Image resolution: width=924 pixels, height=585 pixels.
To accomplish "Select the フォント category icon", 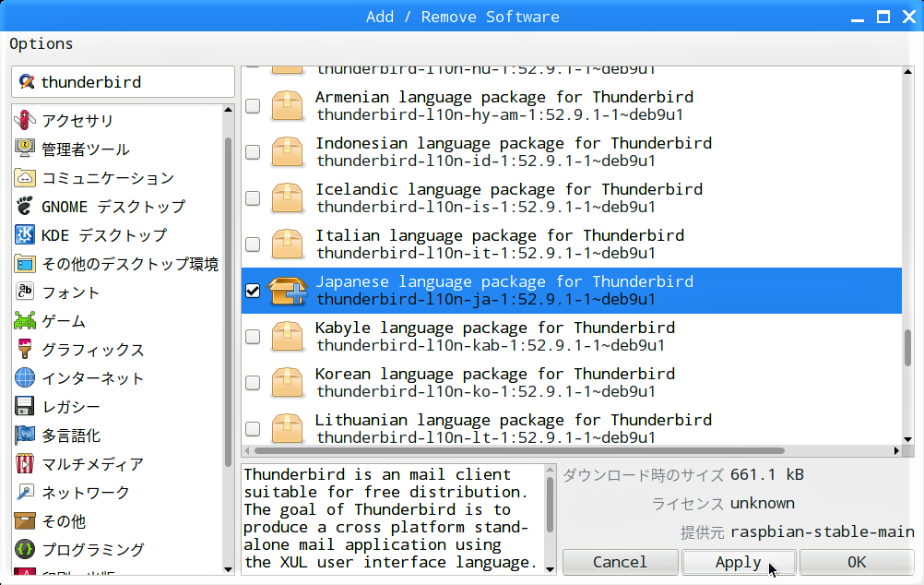I will (25, 292).
